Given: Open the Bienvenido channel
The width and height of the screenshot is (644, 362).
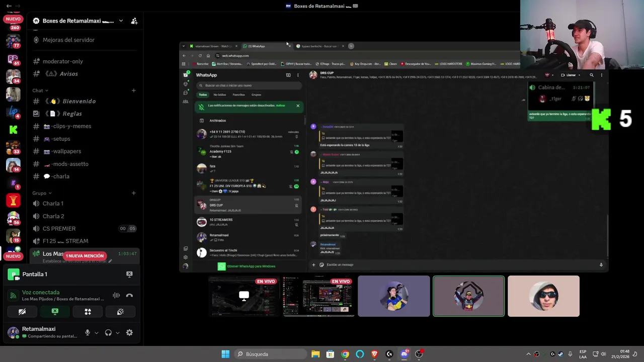Looking at the screenshot, I should 84,101.
